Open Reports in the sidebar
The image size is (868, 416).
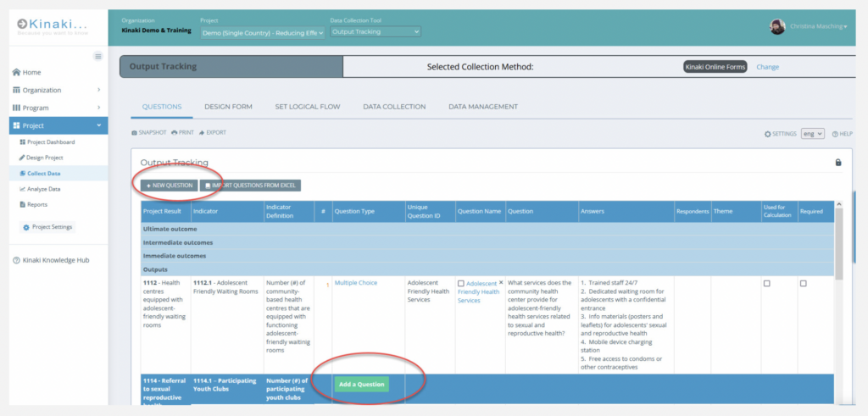pyautogui.click(x=33, y=204)
